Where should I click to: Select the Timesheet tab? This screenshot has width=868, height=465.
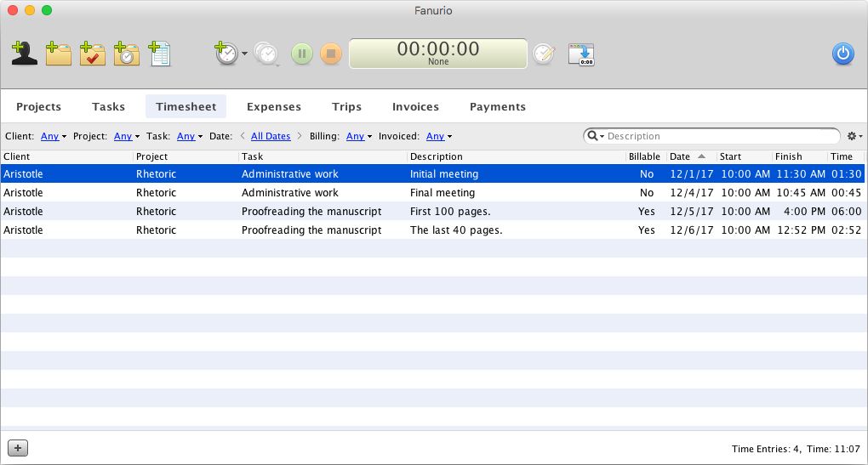(x=186, y=107)
